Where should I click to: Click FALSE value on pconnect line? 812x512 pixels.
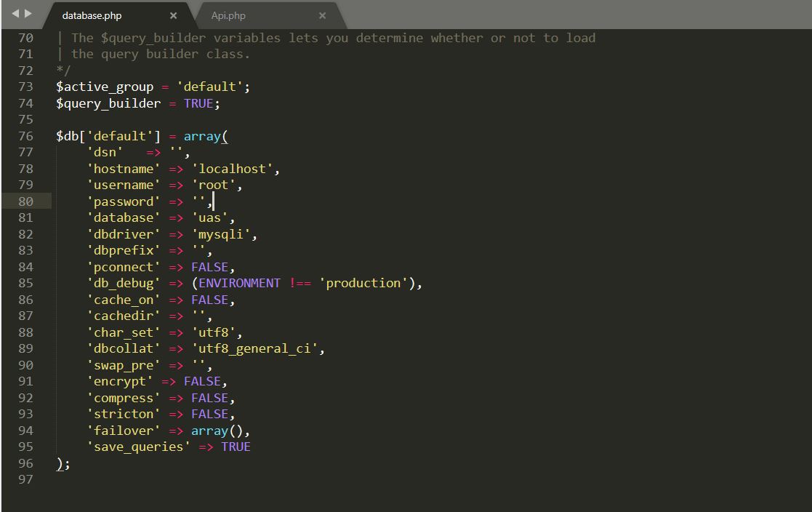(210, 267)
